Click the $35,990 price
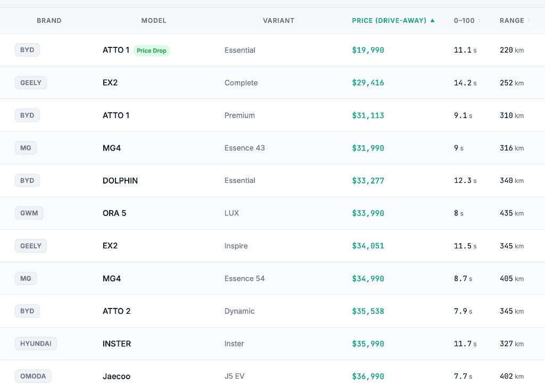Viewport: 545px width, 392px height. click(368, 344)
